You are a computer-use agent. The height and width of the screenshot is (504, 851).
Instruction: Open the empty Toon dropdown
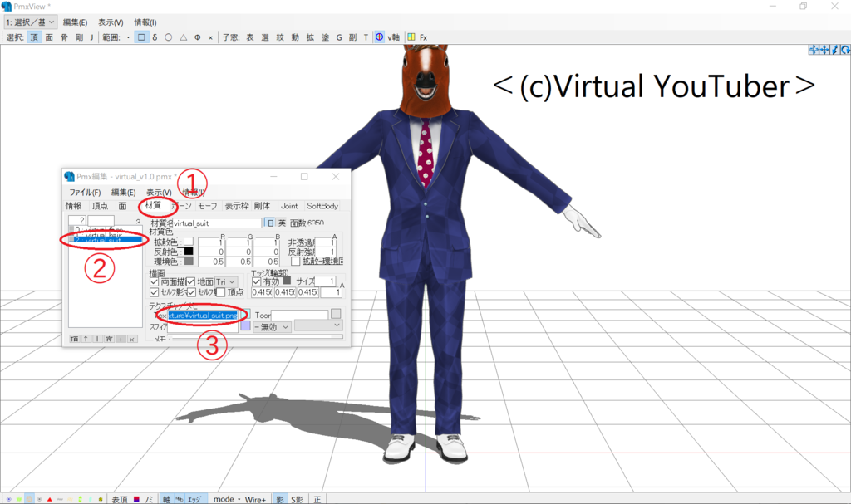coord(318,325)
